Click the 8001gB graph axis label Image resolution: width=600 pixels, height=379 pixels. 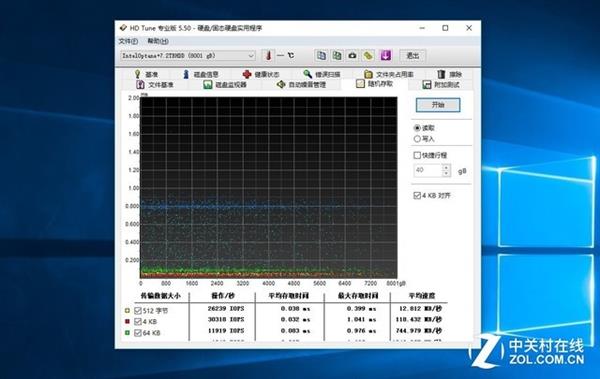(x=396, y=284)
